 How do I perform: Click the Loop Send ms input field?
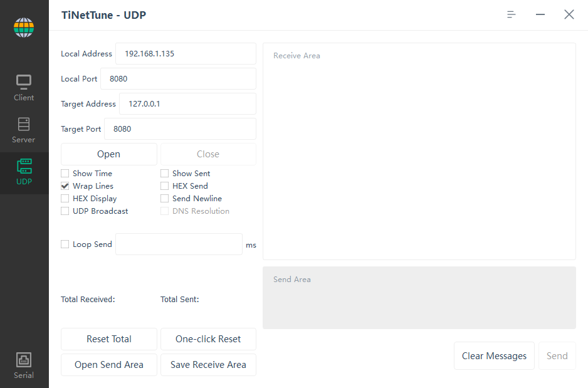pos(179,244)
